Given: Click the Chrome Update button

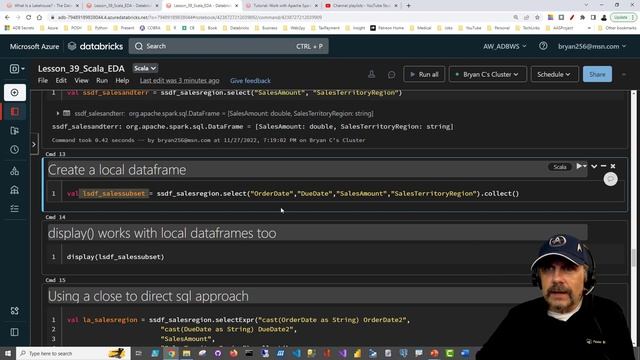Looking at the screenshot, I should click(x=623, y=17).
